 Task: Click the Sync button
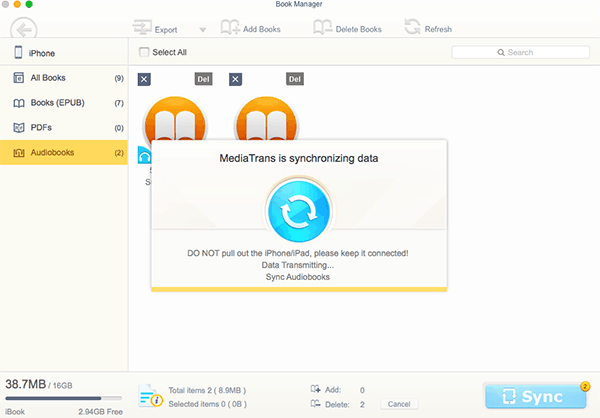535,397
